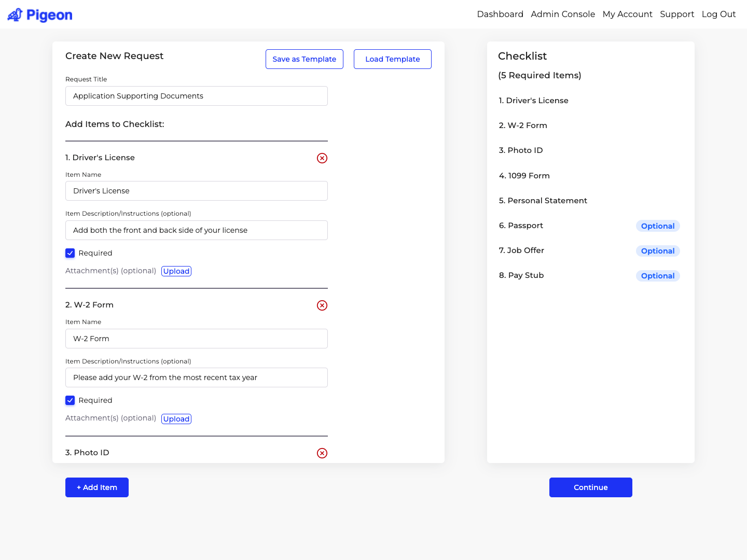
Task: Delete the W-2 Form item
Action: coord(322,305)
